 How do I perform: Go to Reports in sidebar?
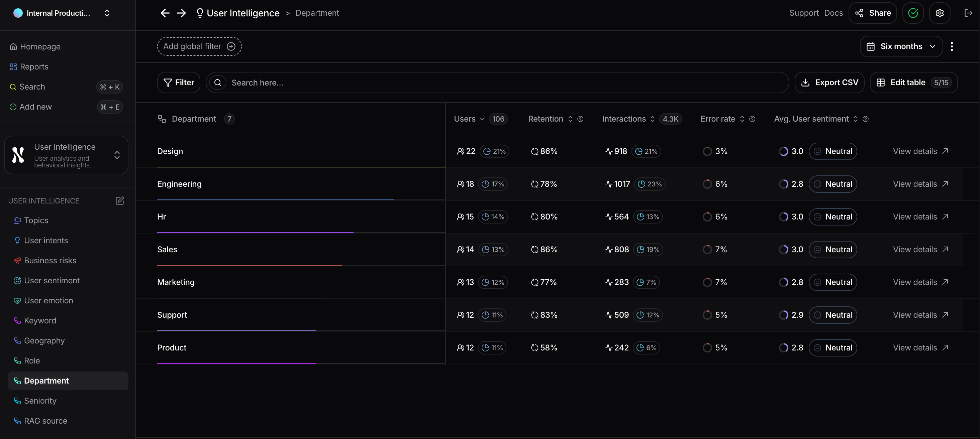pyautogui.click(x=34, y=66)
